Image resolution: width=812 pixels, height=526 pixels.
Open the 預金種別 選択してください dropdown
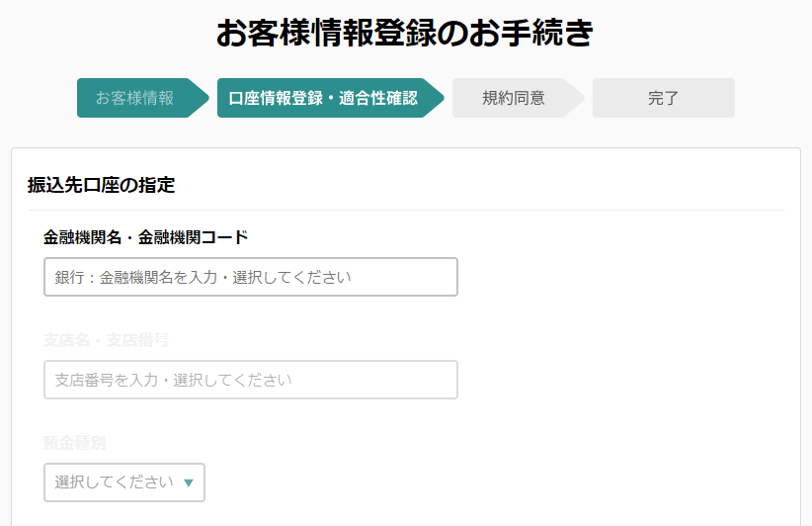pos(124,482)
